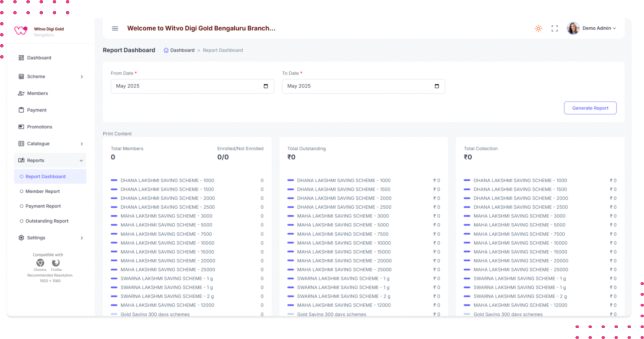Image resolution: width=644 pixels, height=339 pixels.
Task: Click the From Date input field
Action: (192, 86)
